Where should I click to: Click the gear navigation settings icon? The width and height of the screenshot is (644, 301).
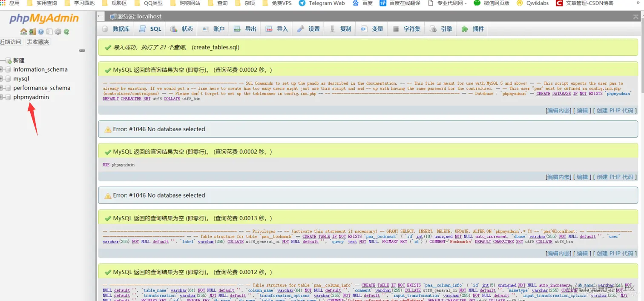coord(58,32)
